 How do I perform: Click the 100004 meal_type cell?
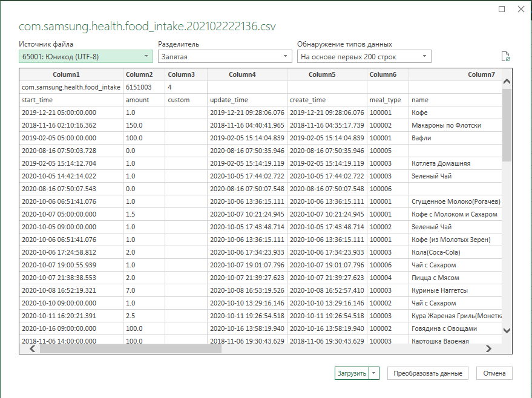coord(388,278)
